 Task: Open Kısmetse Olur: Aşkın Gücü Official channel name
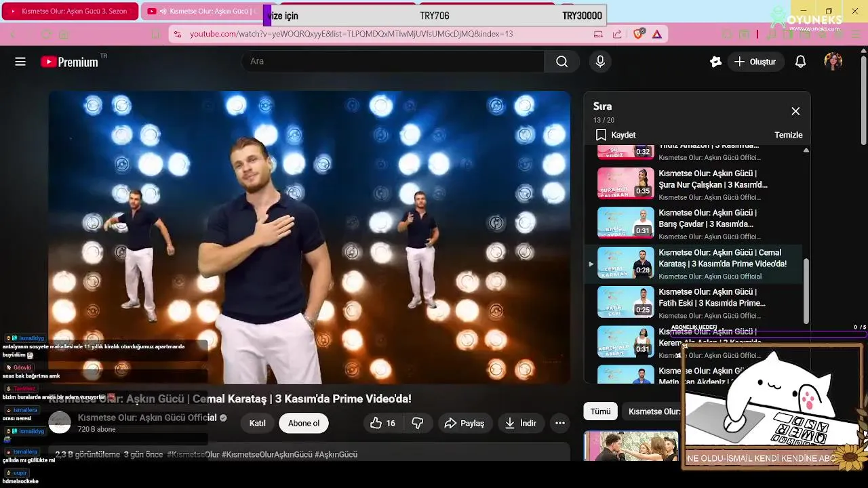[147, 418]
